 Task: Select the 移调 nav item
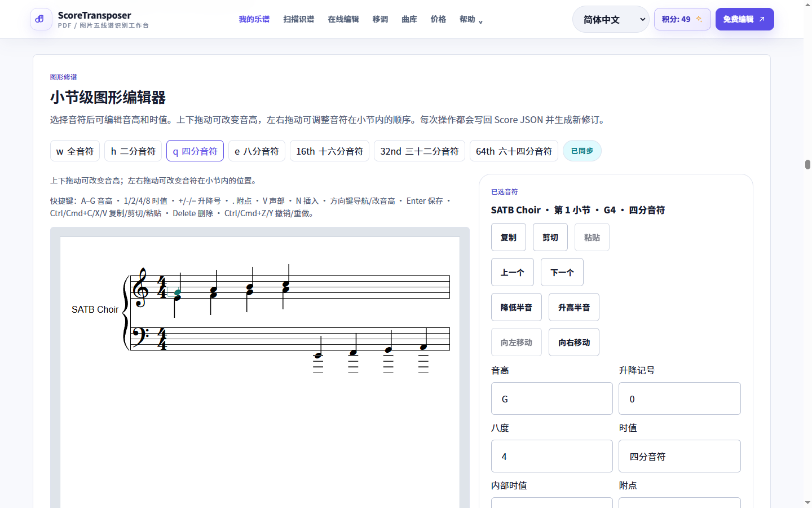(x=380, y=19)
